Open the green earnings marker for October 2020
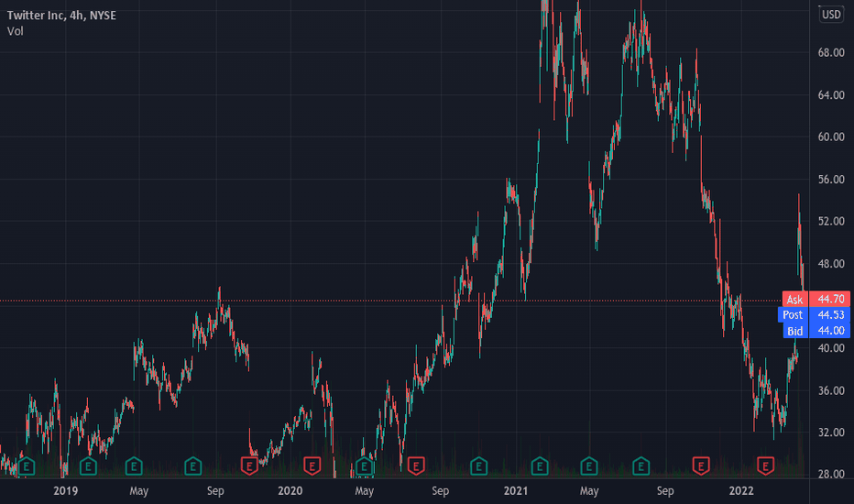854x504 pixels. 478,466
